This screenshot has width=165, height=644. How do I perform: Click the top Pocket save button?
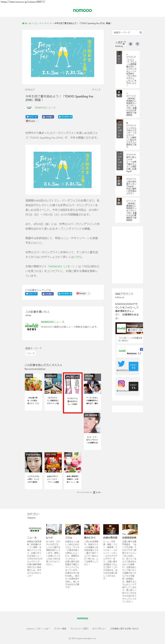point(31,121)
